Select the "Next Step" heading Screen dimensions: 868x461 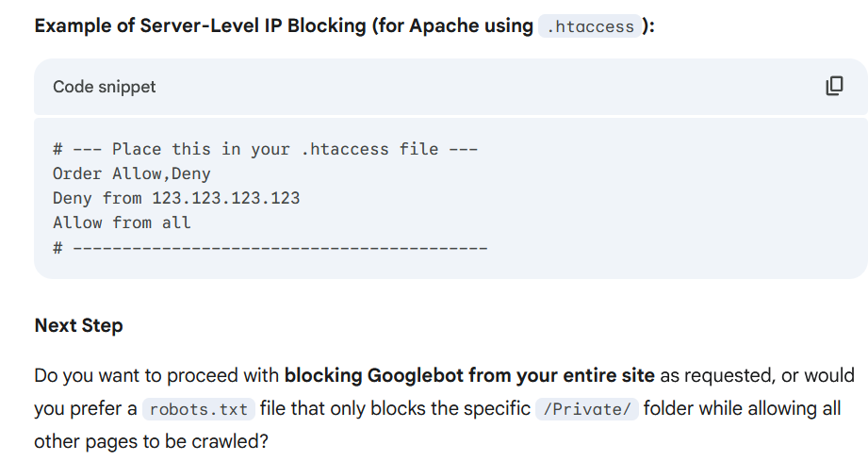click(x=78, y=326)
